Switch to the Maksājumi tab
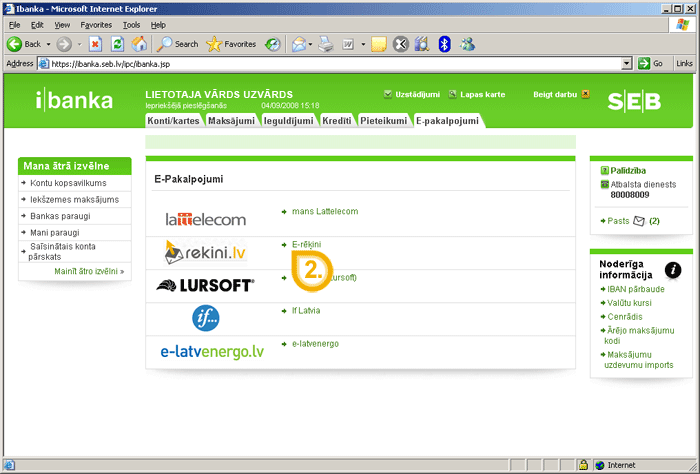The image size is (700, 474). coord(231,121)
